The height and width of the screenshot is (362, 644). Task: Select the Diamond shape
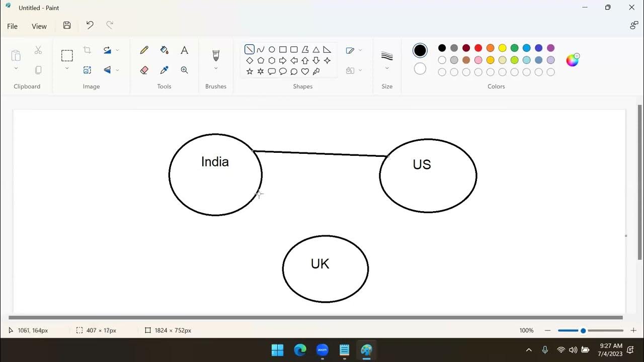click(x=250, y=60)
